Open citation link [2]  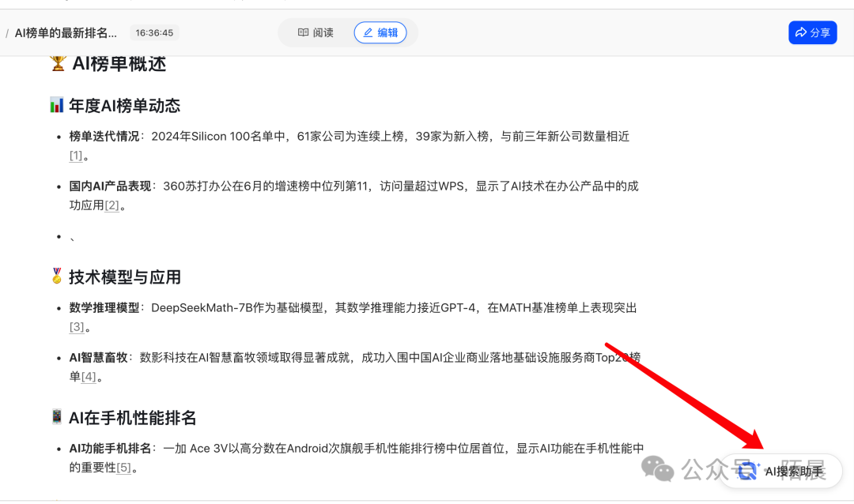pos(111,205)
